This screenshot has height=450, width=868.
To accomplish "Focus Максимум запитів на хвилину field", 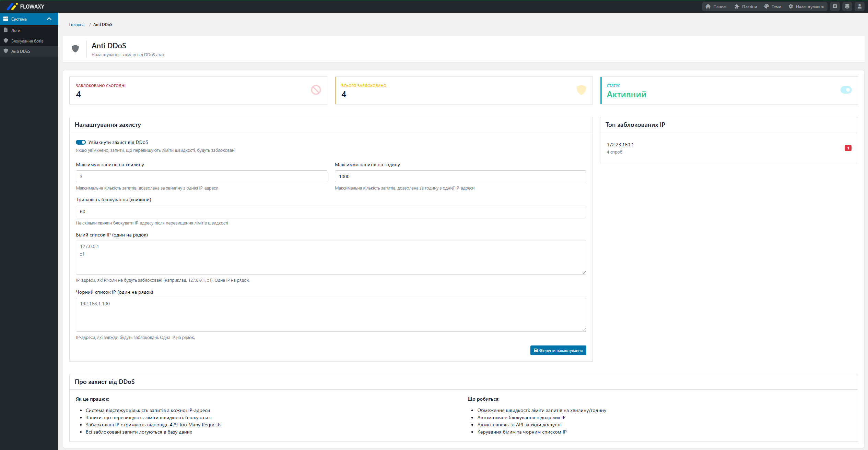I will 201,177.
